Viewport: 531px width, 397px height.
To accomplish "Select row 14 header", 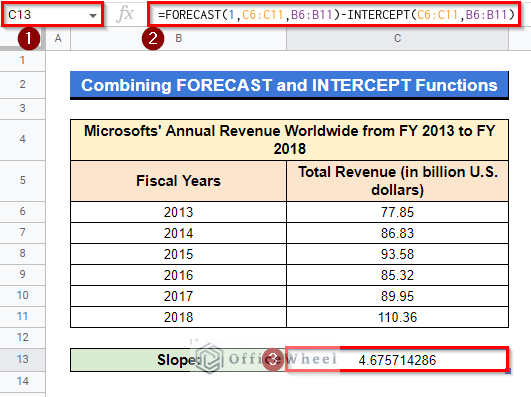I will point(22,381).
